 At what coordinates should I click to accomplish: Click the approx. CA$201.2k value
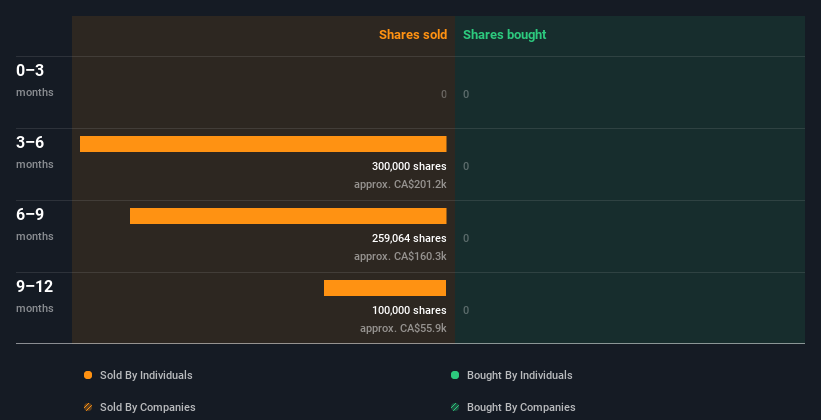coord(400,184)
